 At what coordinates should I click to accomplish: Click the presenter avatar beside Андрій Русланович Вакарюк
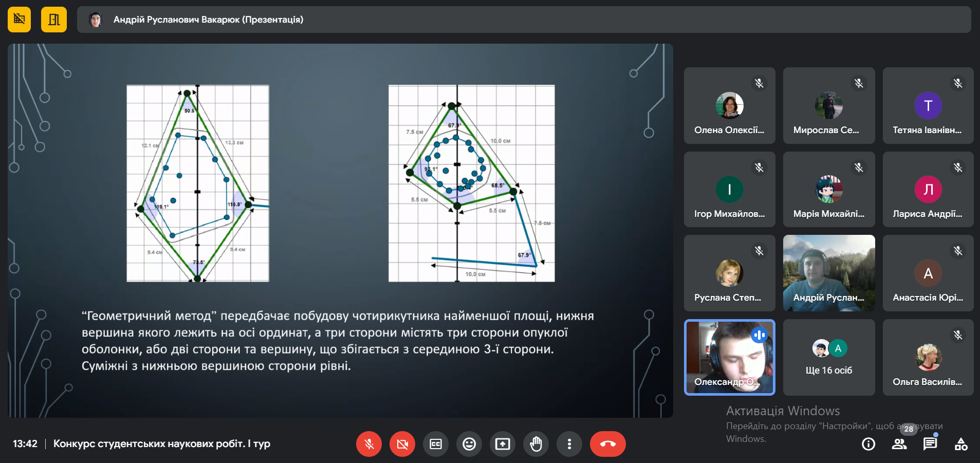[96, 20]
